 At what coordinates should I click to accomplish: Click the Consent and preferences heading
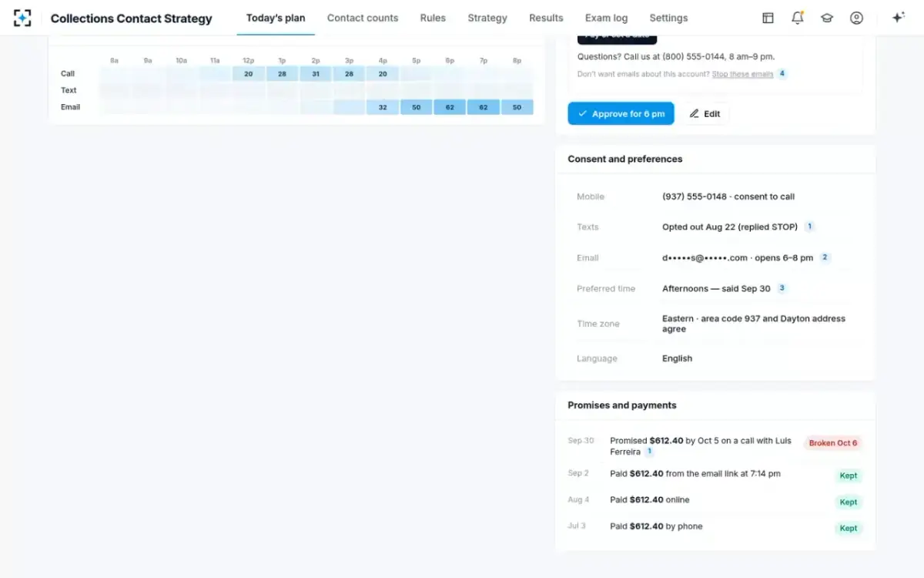(x=625, y=159)
